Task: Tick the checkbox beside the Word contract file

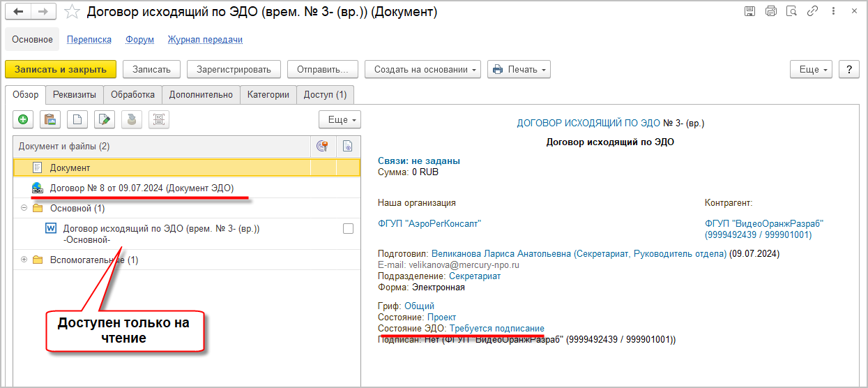Action: click(348, 228)
